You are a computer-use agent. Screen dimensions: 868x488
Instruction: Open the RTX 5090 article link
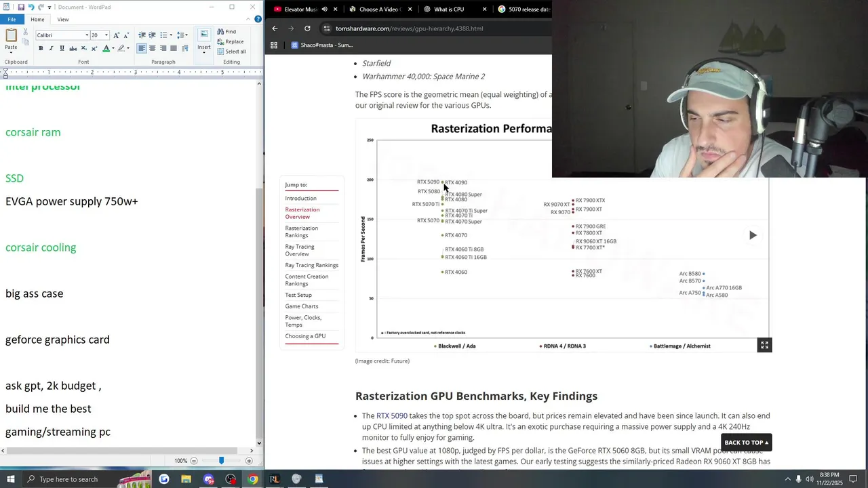point(392,415)
